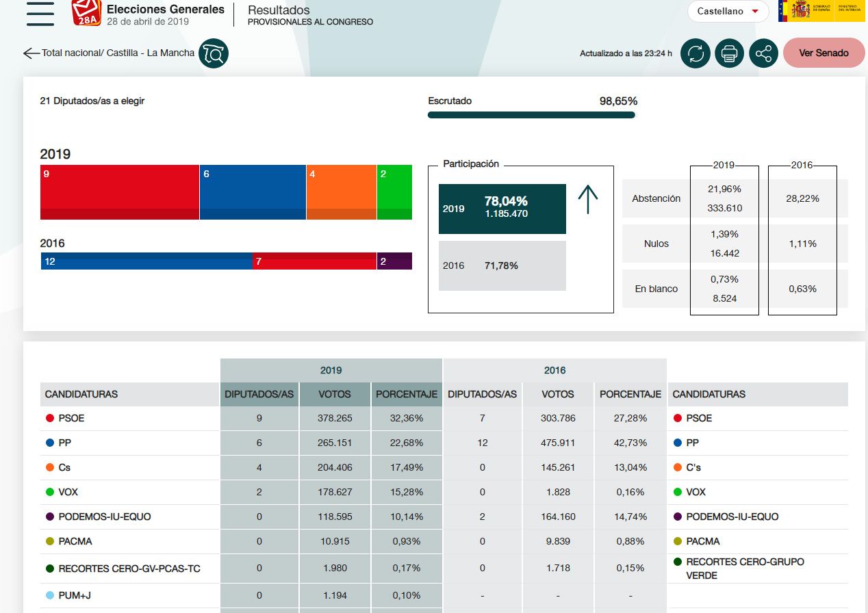The height and width of the screenshot is (613, 868).
Task: Click the orange Cs bar segment in 2019
Action: click(x=342, y=192)
